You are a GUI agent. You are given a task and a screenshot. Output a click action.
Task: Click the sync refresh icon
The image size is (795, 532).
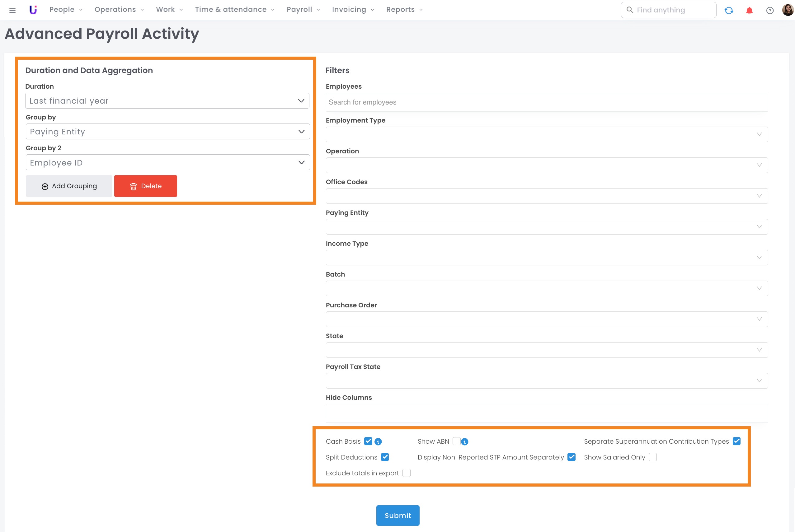729,10
